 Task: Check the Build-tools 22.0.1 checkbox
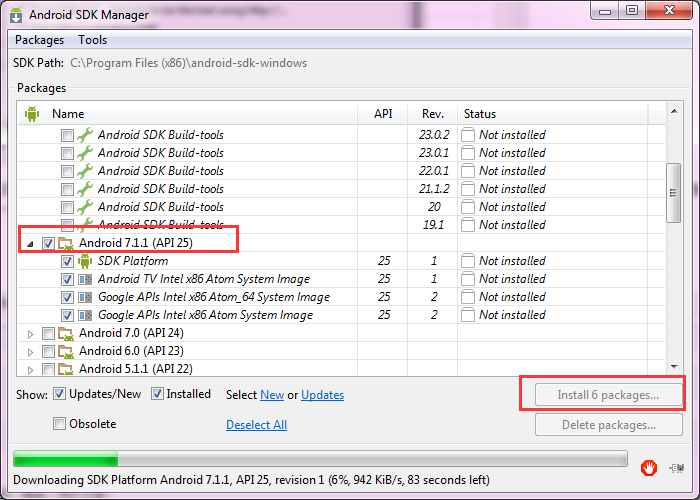[67, 171]
